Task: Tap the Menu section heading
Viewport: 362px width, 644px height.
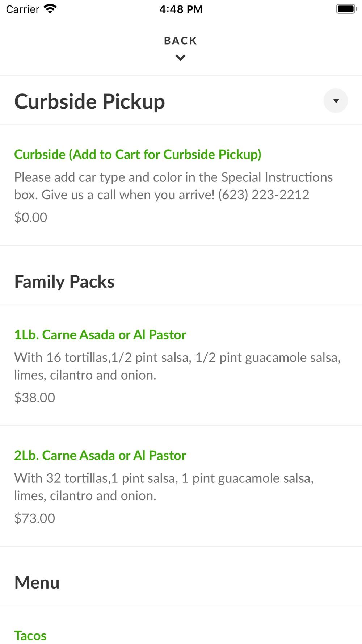Action: (x=37, y=582)
